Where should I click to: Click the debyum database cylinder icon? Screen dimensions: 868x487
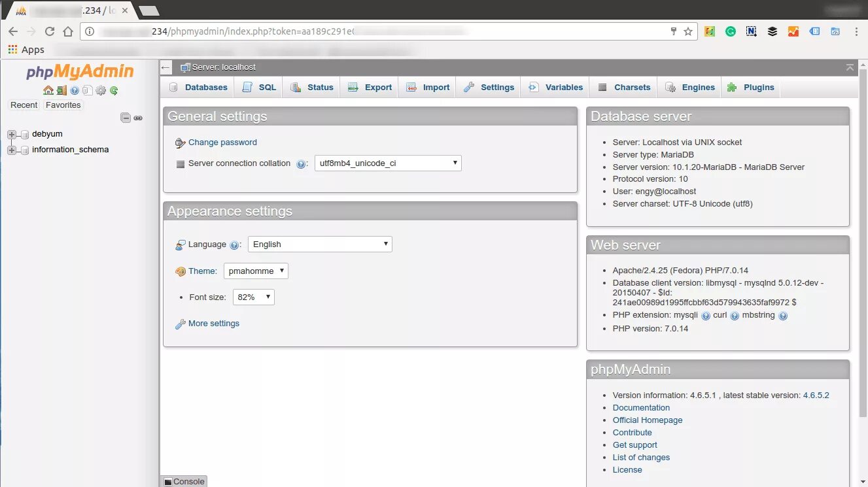coord(25,134)
